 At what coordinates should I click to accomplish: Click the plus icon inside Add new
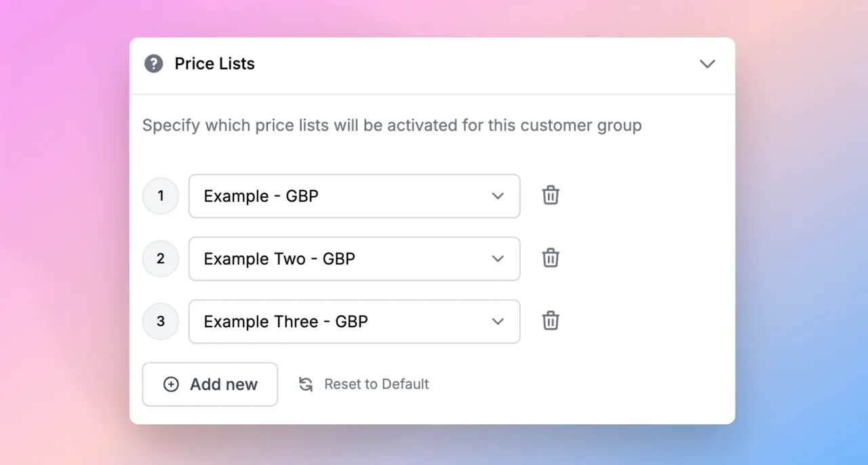[x=171, y=384]
